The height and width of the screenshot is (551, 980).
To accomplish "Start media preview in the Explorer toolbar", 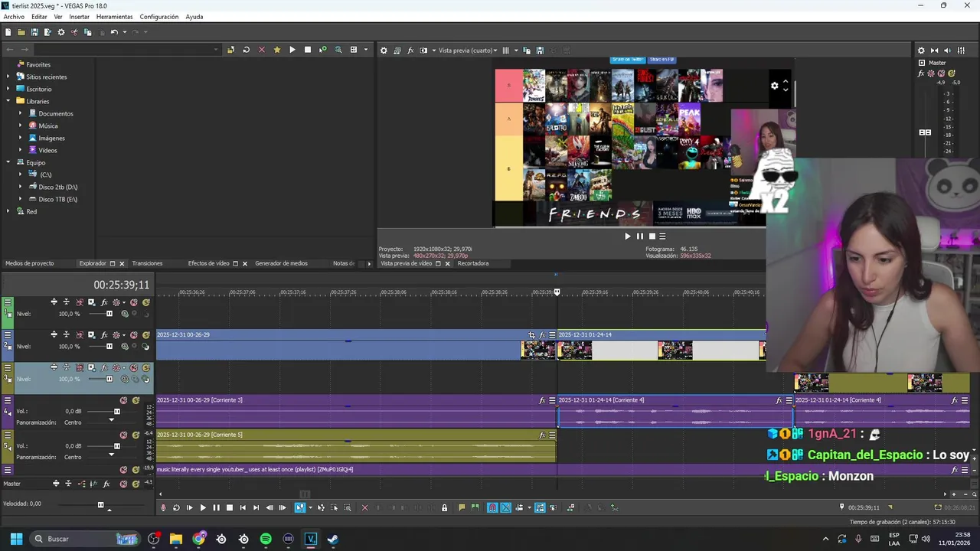I will [292, 50].
